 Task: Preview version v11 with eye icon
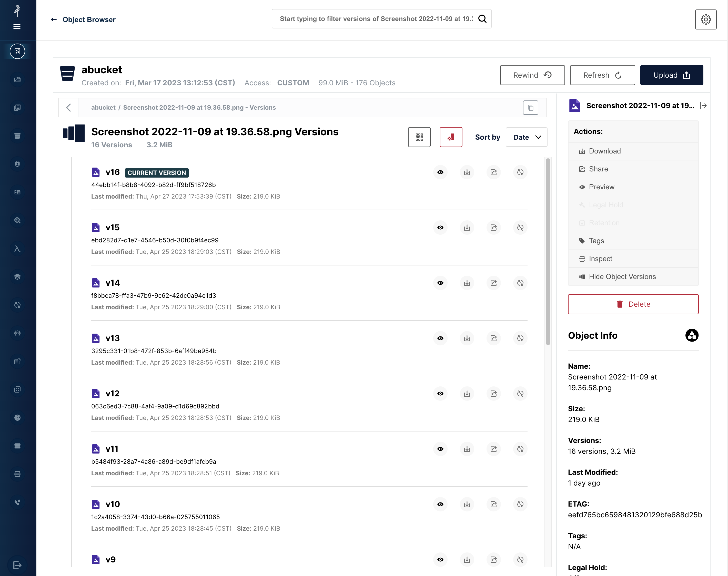click(440, 449)
